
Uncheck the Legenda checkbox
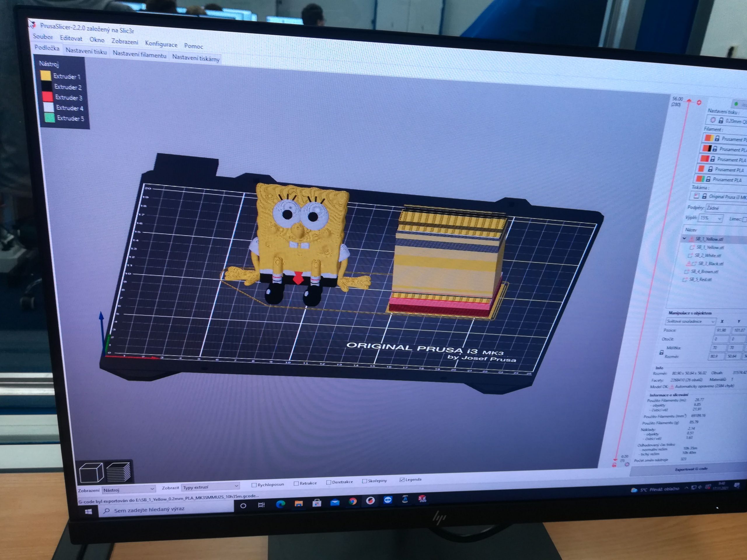[x=402, y=480]
